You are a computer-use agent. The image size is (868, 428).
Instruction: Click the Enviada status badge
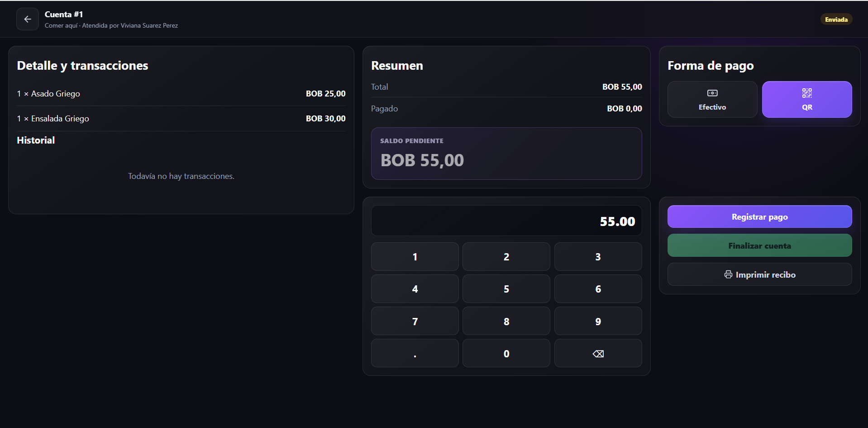coord(836,19)
